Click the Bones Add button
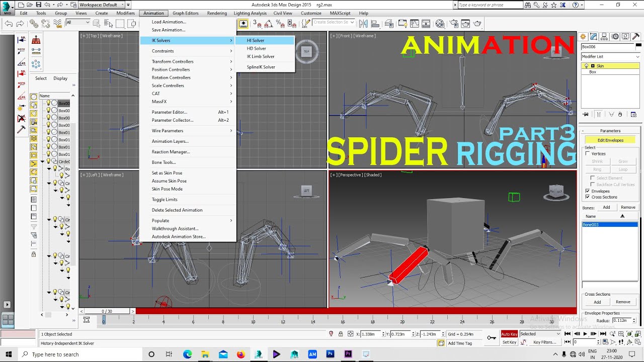 coord(606,207)
